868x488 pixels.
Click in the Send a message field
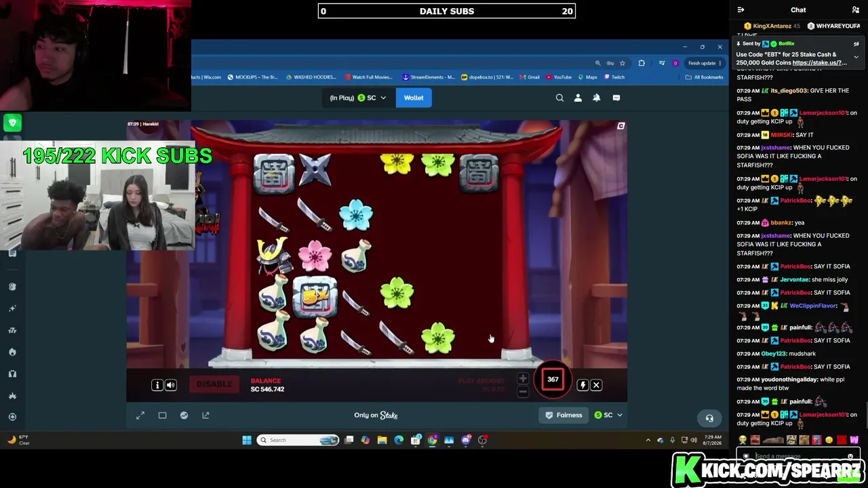tap(797, 457)
